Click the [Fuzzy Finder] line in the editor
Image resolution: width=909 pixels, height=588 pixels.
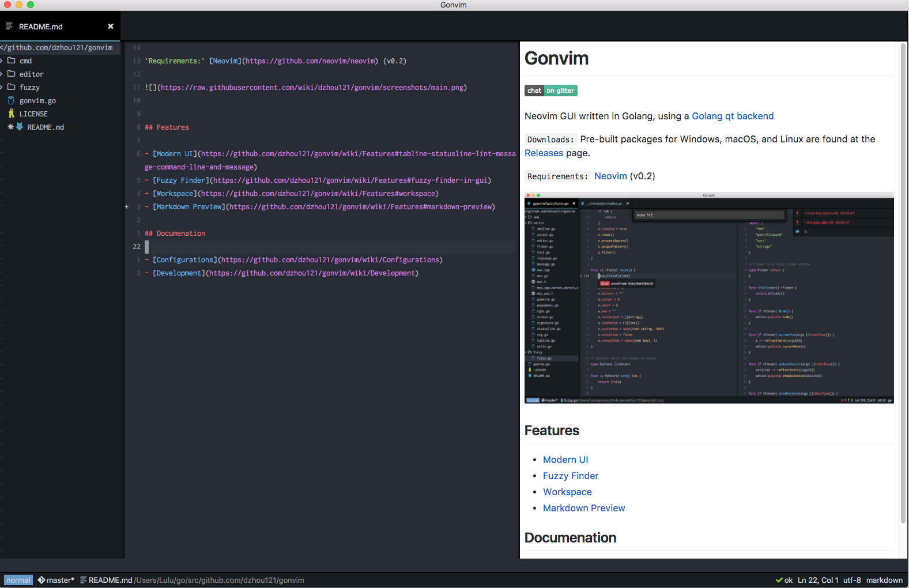click(x=318, y=180)
